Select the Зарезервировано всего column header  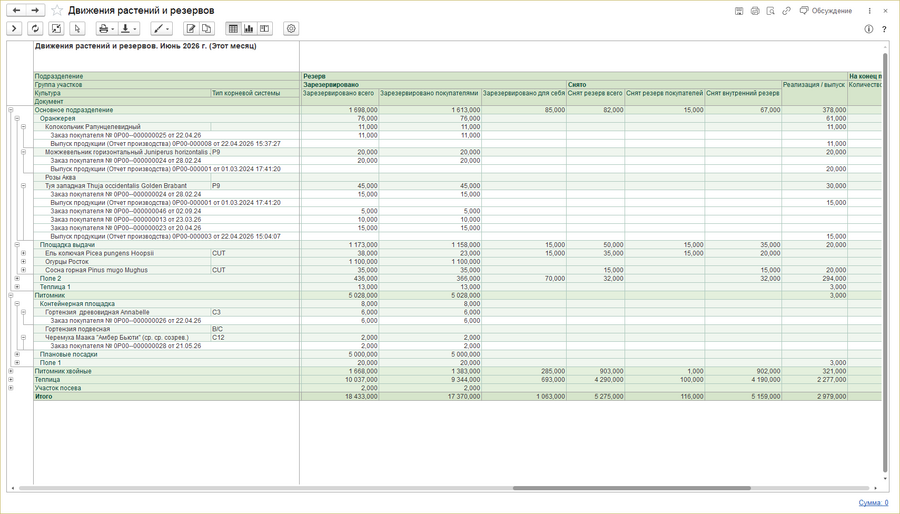tap(340, 97)
